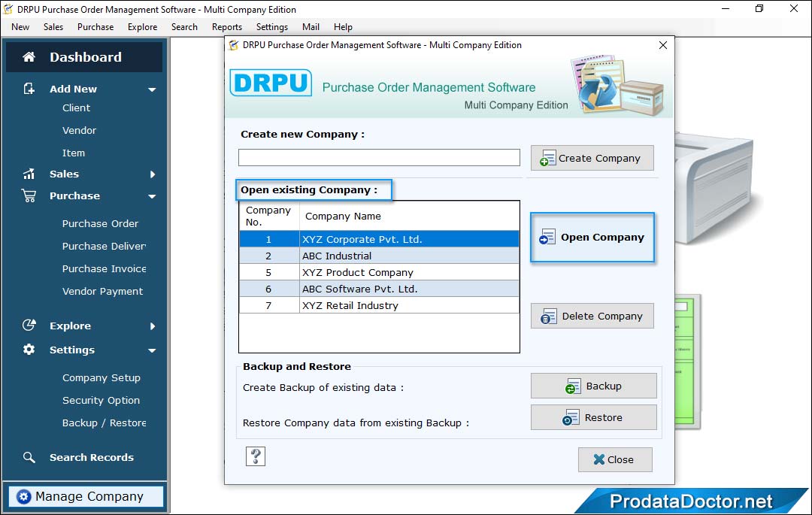Open the Purchase menu in menu bar
This screenshot has height=515, width=812.
(x=95, y=27)
